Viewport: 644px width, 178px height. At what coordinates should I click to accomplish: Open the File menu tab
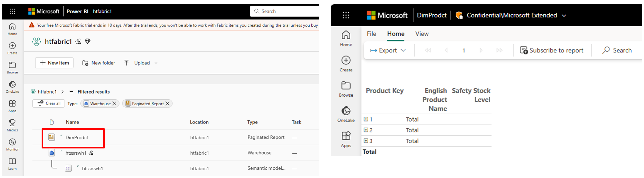(x=371, y=34)
